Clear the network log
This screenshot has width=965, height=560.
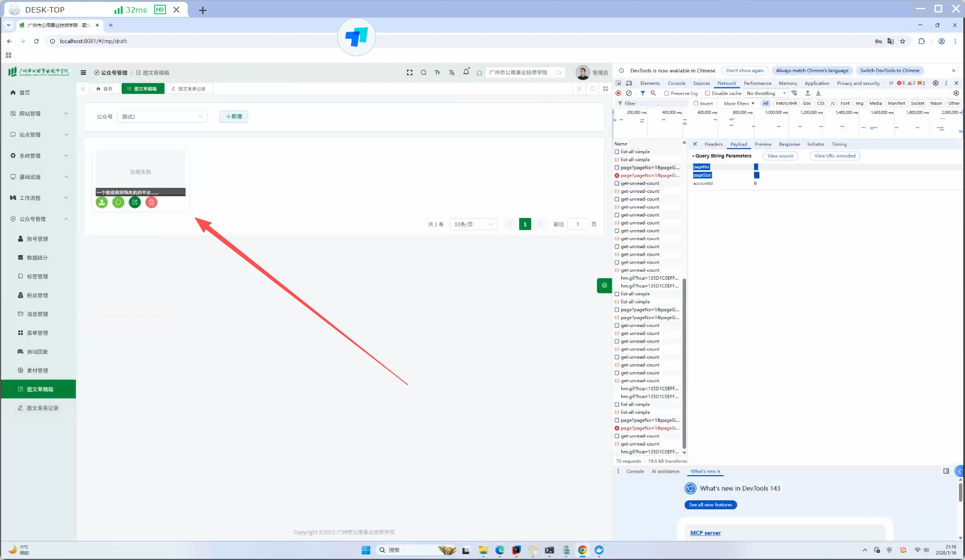click(629, 93)
